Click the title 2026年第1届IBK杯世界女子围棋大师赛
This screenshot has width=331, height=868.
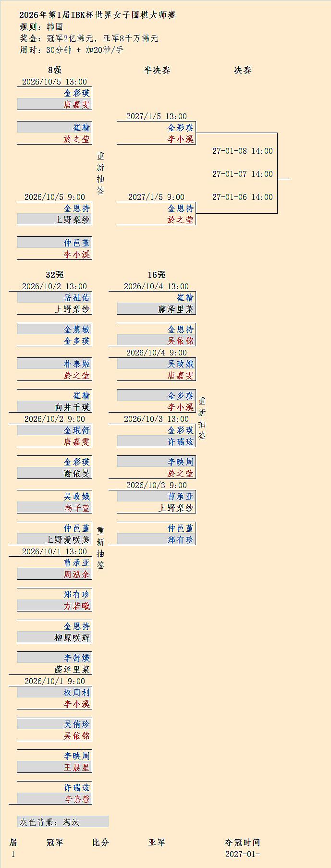tap(98, 15)
